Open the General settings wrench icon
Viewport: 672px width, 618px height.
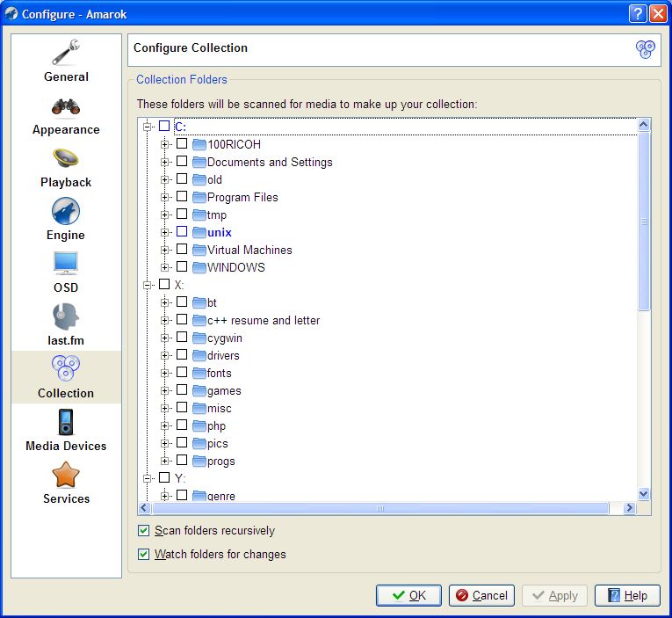click(66, 53)
